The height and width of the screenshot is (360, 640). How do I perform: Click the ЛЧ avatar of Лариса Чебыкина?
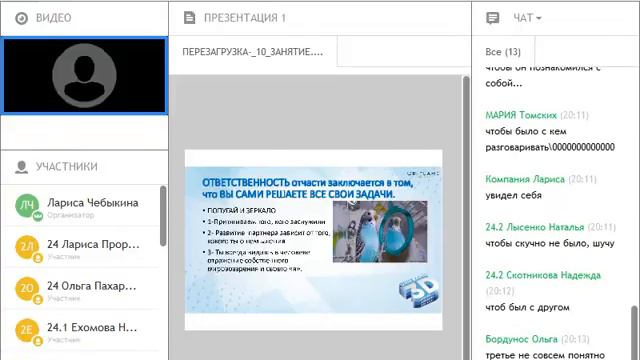click(27, 206)
